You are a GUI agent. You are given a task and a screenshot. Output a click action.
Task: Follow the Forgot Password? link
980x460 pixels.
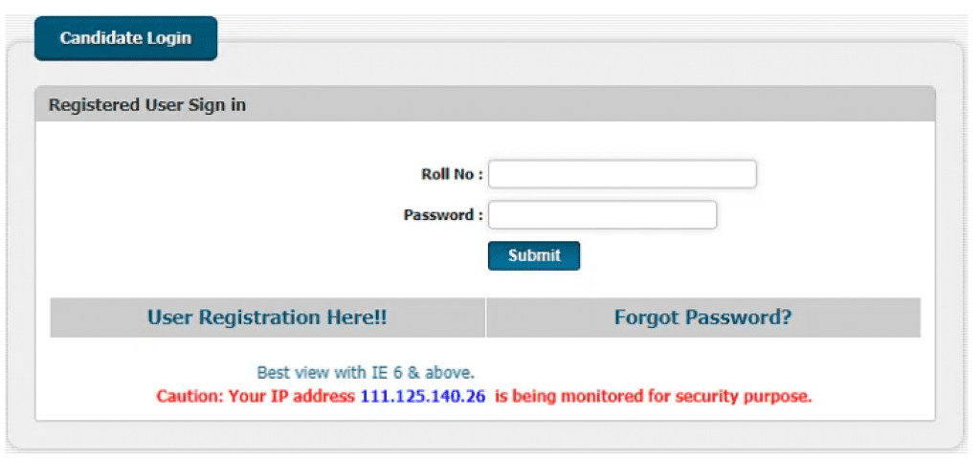(x=702, y=318)
